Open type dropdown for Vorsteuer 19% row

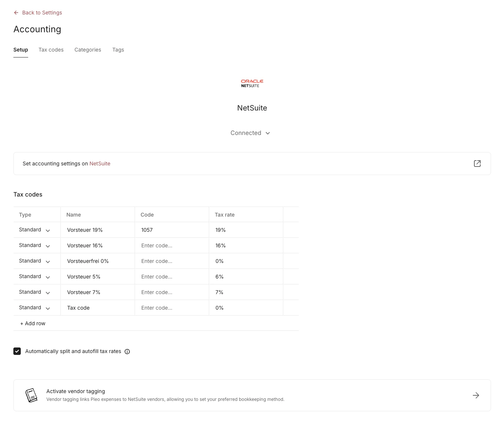47,230
